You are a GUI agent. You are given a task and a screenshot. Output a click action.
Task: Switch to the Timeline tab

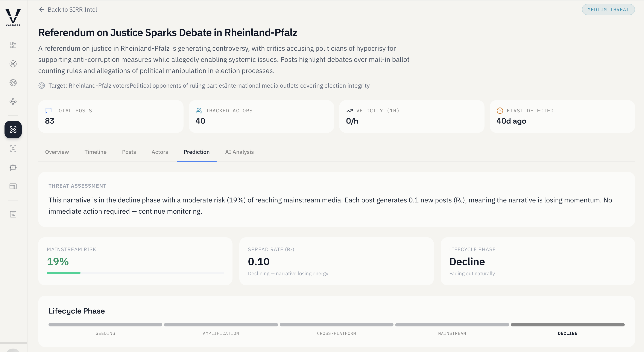click(x=95, y=152)
